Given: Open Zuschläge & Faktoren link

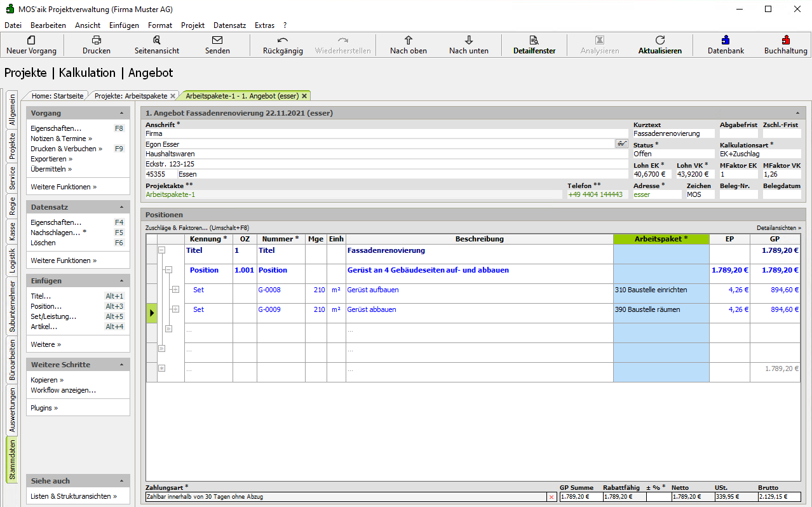Looking at the screenshot, I should tap(198, 227).
